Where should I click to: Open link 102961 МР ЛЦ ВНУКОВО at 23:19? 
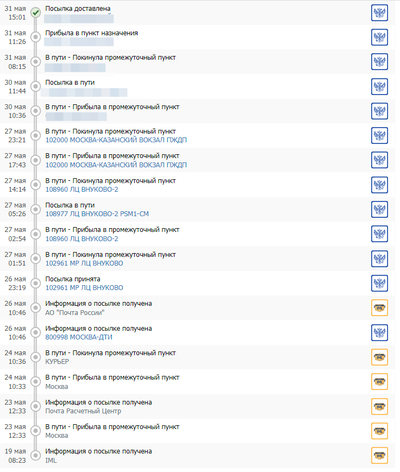pyautogui.click(x=84, y=288)
